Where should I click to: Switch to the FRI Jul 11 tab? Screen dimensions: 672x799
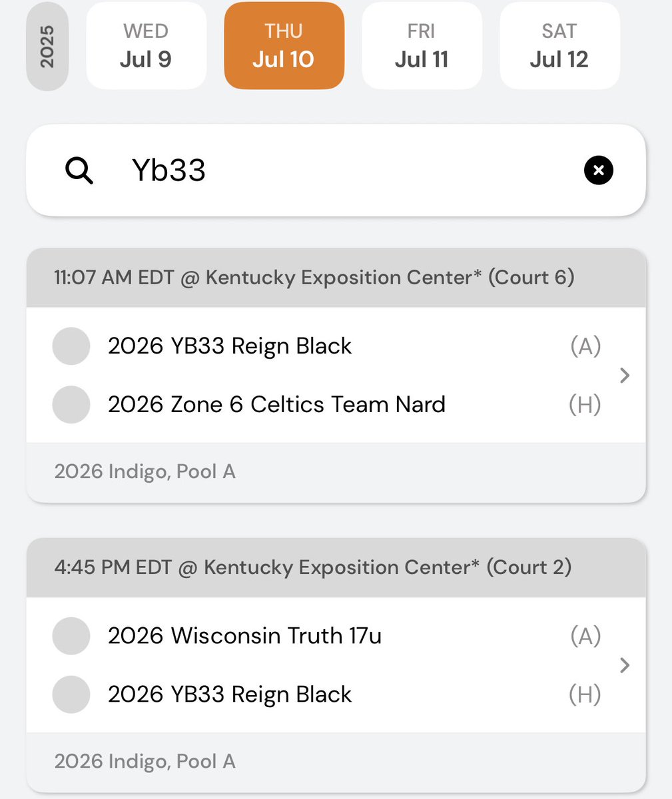click(x=422, y=46)
